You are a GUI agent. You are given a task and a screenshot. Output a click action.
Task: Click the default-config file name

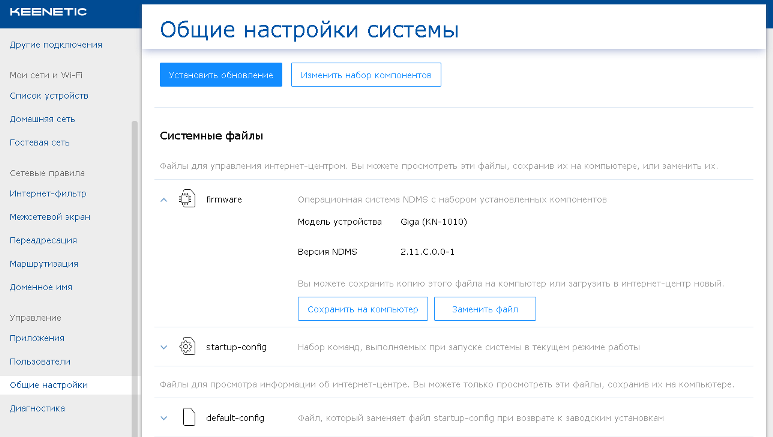click(x=235, y=418)
